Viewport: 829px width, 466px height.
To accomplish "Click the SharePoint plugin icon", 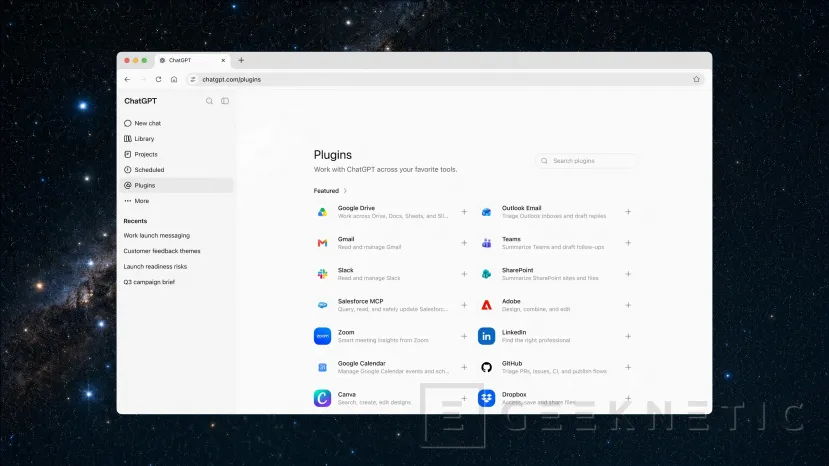I will tap(486, 274).
